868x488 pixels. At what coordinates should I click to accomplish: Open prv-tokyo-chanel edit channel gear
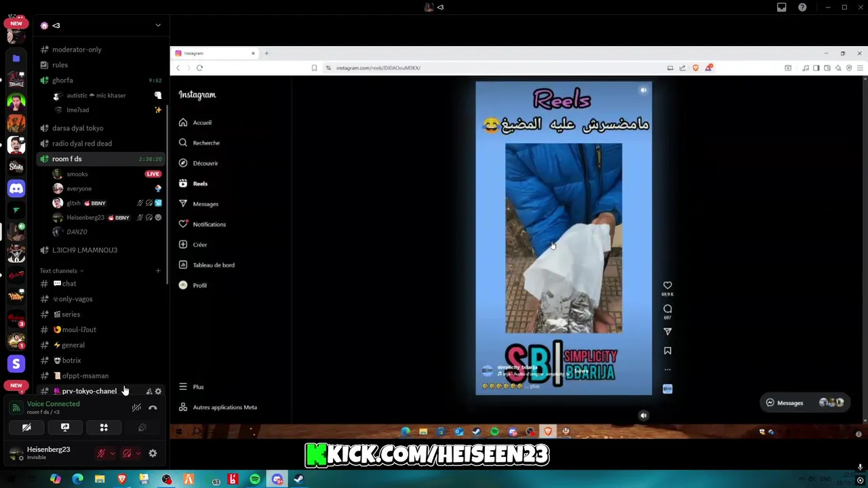(x=159, y=392)
